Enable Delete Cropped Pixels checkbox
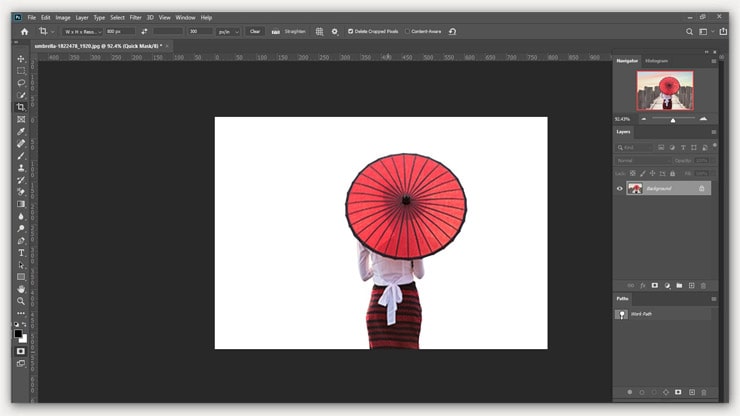 350,31
